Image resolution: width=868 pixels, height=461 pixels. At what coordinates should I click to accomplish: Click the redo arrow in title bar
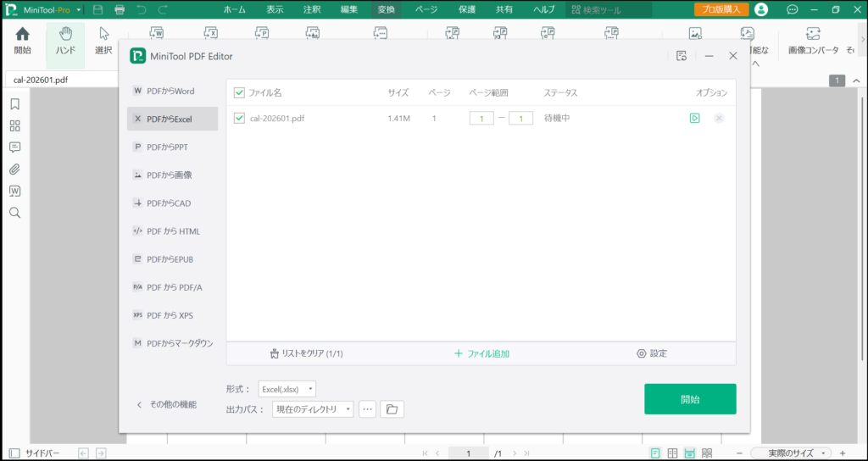[163, 9]
